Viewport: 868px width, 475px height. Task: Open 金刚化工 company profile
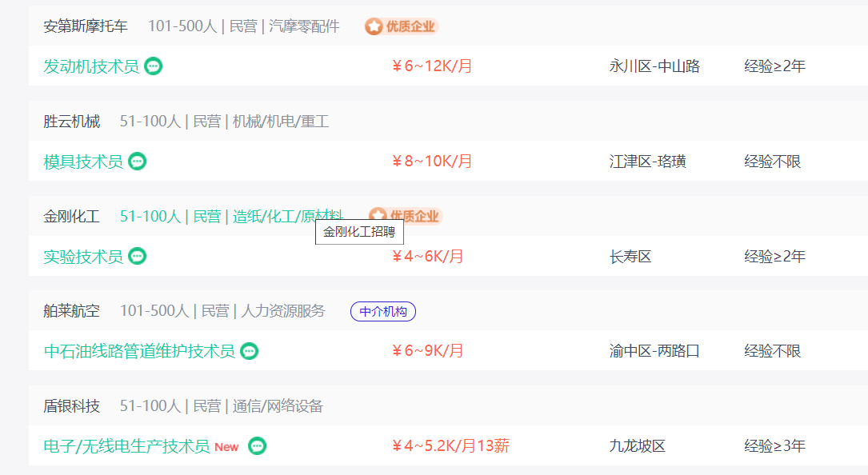coord(72,217)
